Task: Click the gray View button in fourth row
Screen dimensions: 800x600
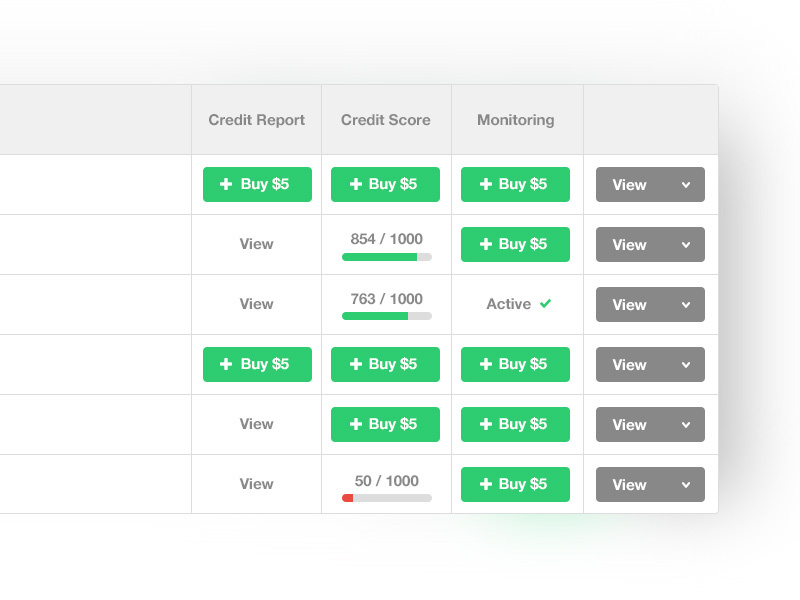Action: coord(650,364)
